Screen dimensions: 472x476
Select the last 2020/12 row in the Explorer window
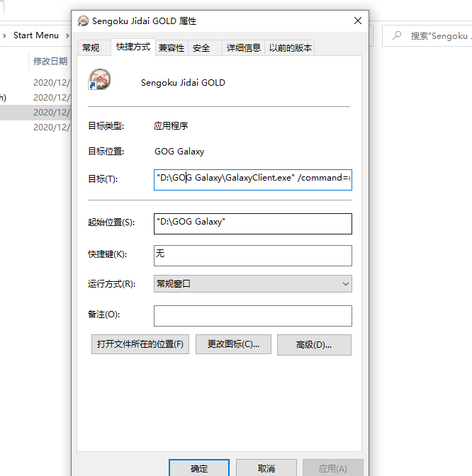click(x=35, y=127)
